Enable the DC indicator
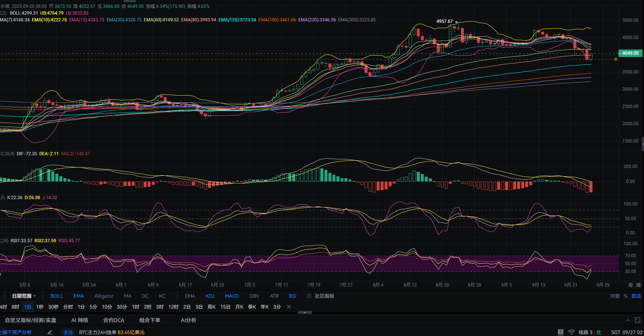 145,296
